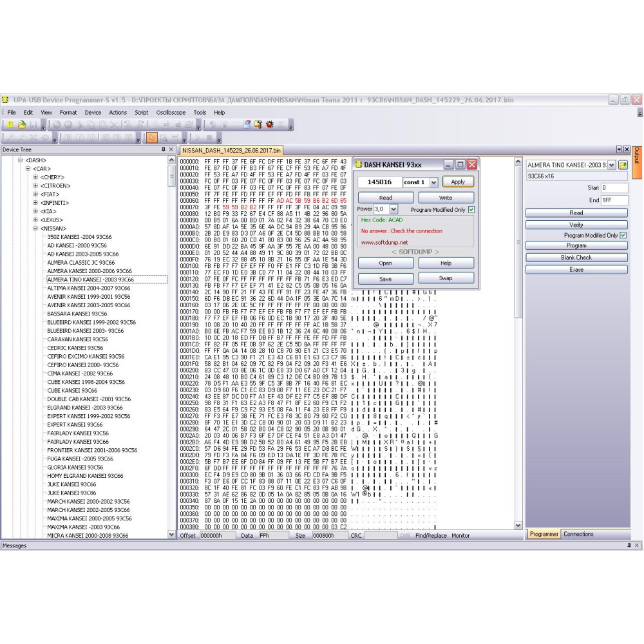Click the Start address field
Screen dimensions: 644x644
(x=614, y=187)
